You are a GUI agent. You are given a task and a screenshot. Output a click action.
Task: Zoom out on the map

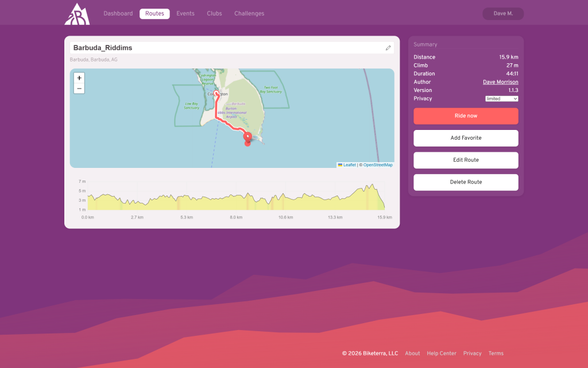(x=79, y=89)
